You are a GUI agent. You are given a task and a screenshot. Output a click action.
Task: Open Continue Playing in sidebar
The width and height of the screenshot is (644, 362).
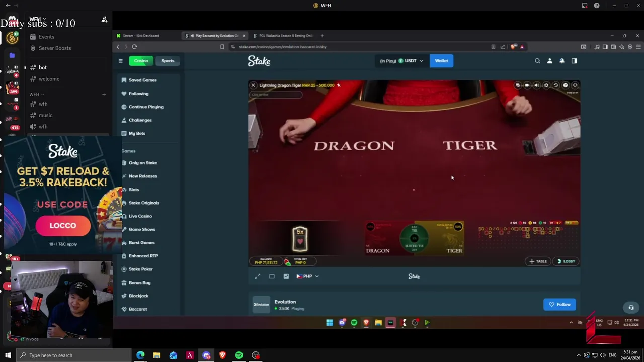pos(146,107)
